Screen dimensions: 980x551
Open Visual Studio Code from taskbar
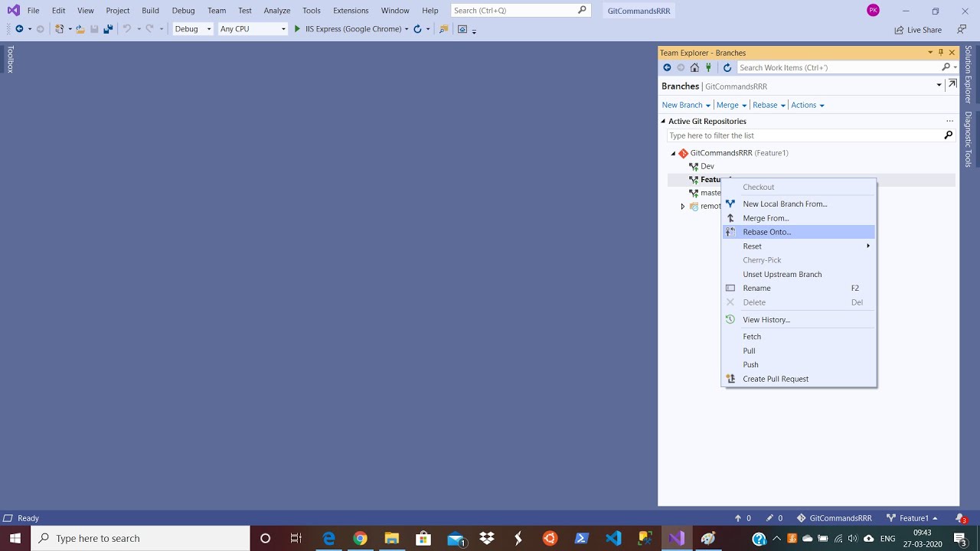tap(613, 539)
